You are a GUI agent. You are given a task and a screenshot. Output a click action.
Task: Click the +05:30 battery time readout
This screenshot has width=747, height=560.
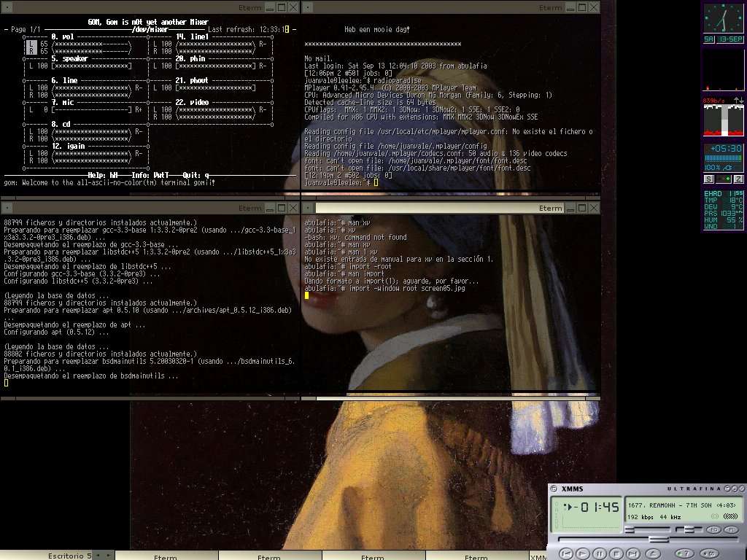click(x=726, y=149)
